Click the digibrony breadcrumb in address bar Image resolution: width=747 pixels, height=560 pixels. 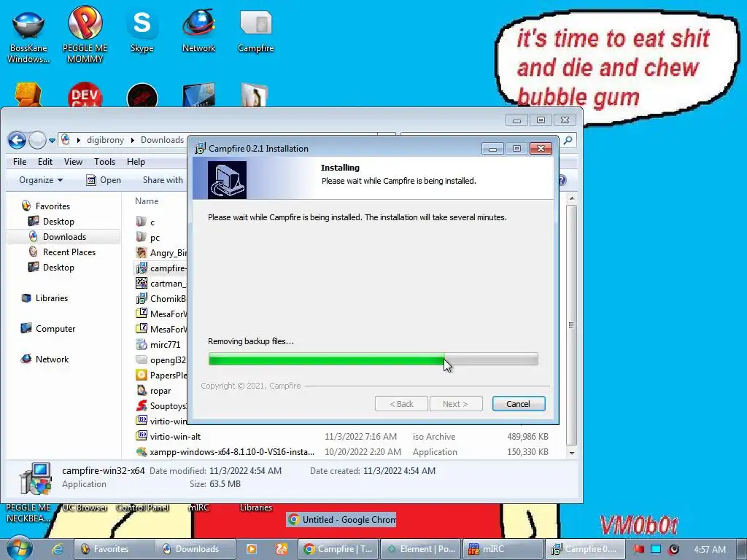(105, 140)
